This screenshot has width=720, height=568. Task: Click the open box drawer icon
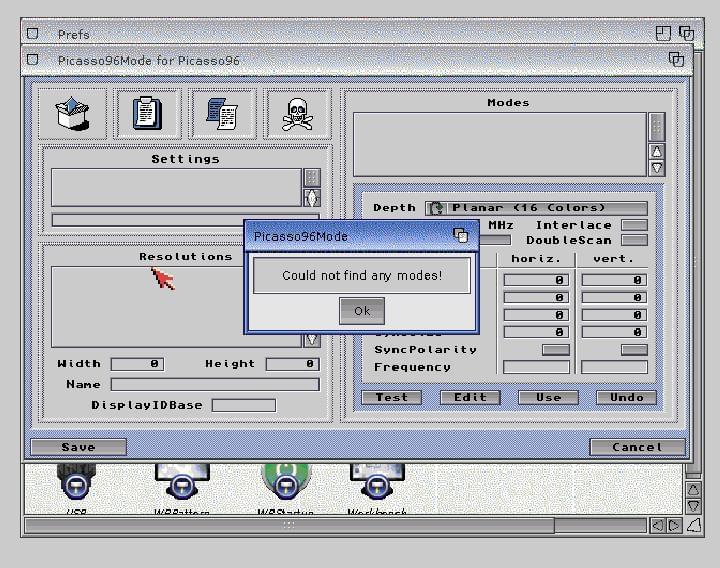72,114
